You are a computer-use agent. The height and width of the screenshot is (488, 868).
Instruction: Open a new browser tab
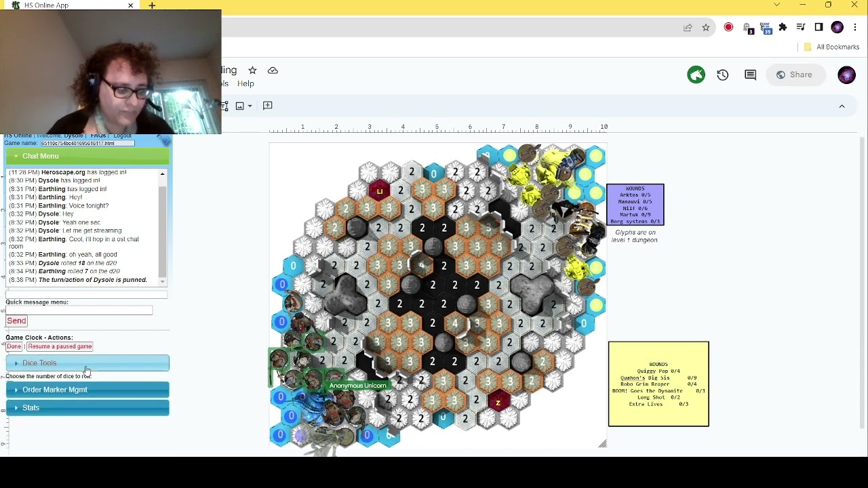tap(152, 5)
